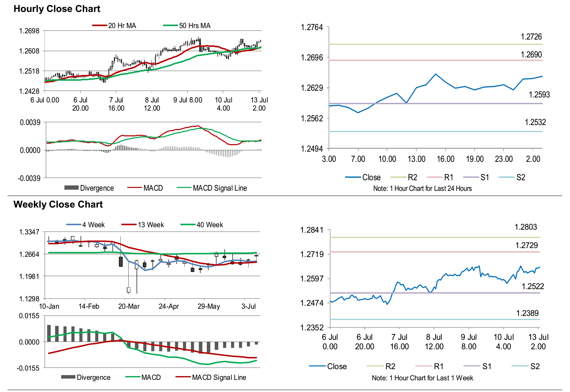The image size is (570, 392).
Task: Click MACD Signal Line legend in hourly chart
Action: 220,188
